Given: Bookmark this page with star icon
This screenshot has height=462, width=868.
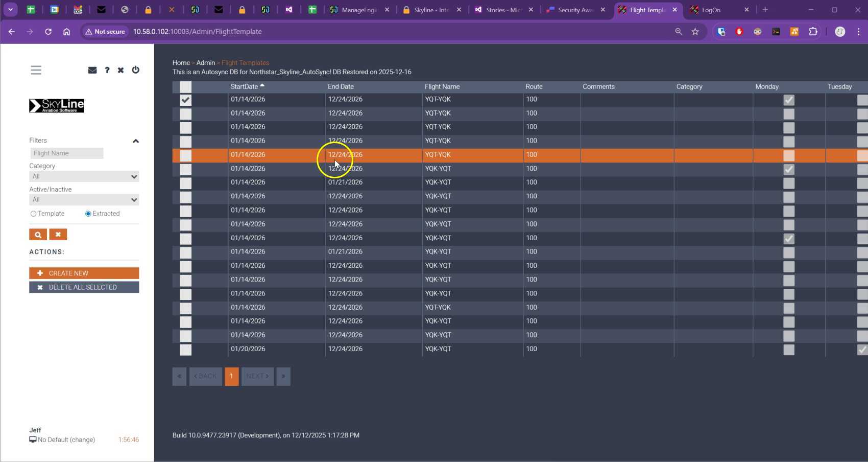Looking at the screenshot, I should pos(695,32).
